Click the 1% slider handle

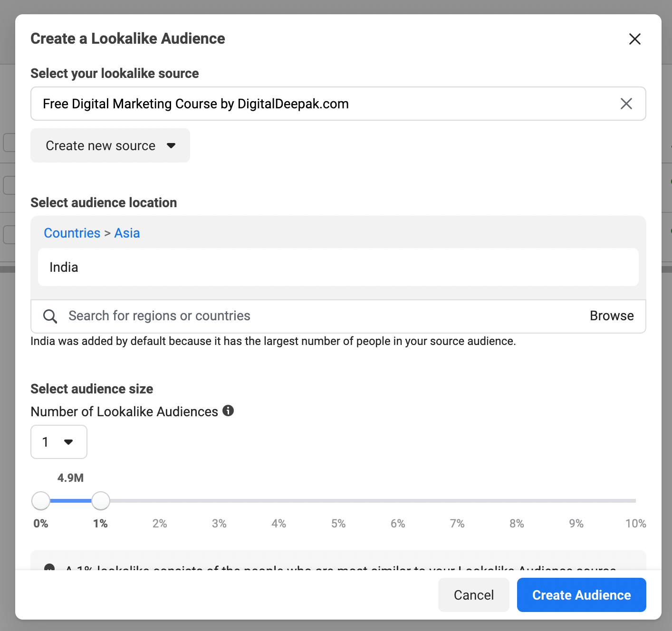point(100,501)
